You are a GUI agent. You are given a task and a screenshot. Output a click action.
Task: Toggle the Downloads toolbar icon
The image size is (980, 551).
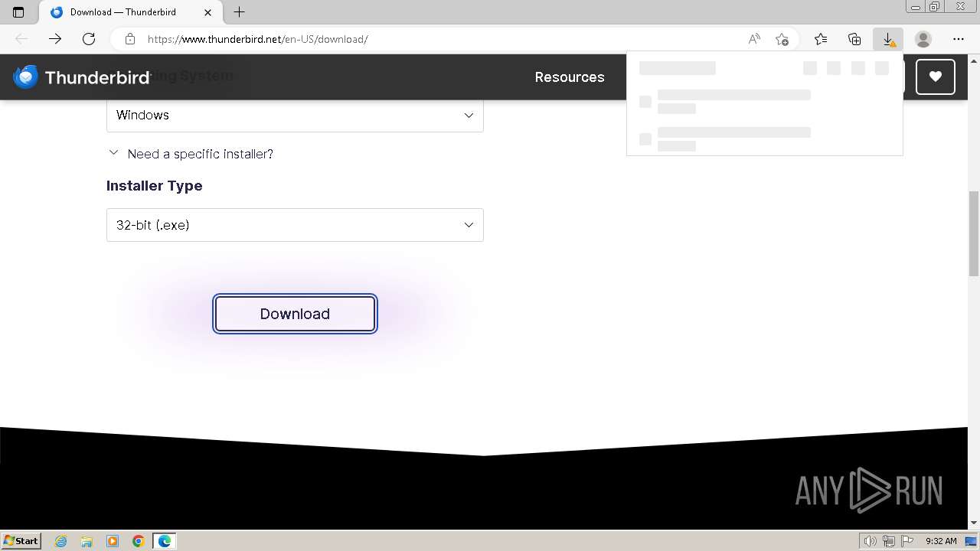[x=888, y=39]
